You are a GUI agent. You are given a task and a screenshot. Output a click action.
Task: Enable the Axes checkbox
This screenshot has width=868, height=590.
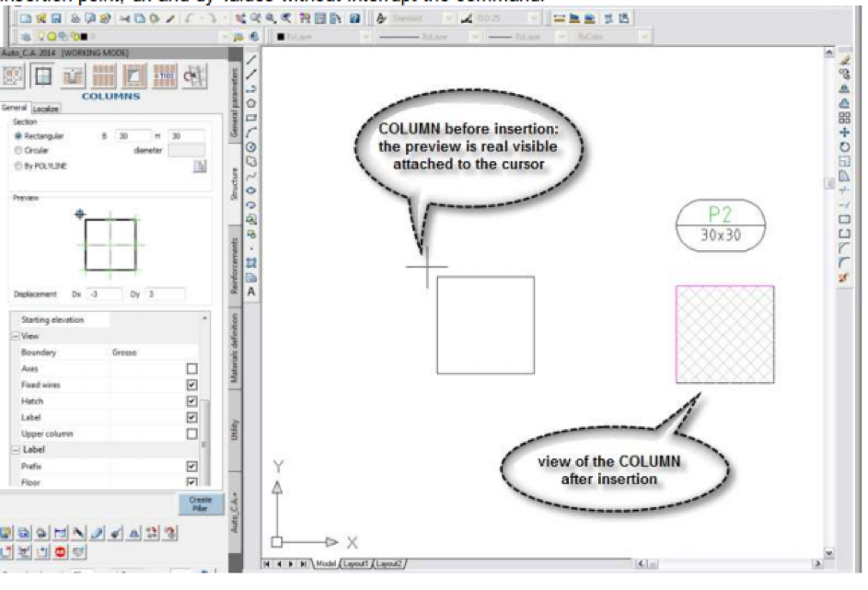point(191,368)
